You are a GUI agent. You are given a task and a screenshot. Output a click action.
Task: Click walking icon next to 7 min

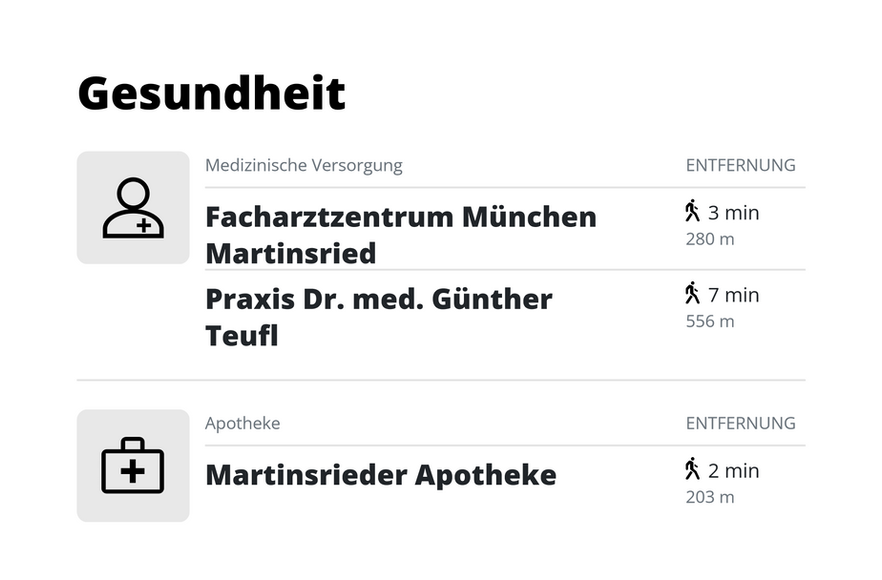pos(692,293)
